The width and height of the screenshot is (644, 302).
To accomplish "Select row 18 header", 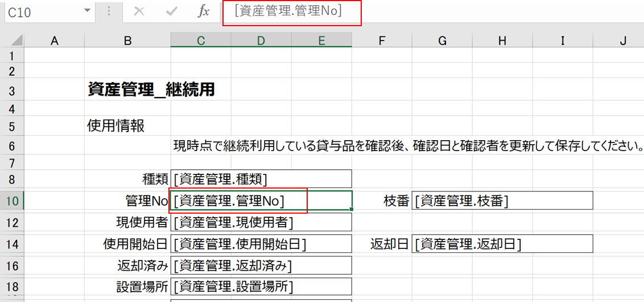I will pyautogui.click(x=12, y=287).
